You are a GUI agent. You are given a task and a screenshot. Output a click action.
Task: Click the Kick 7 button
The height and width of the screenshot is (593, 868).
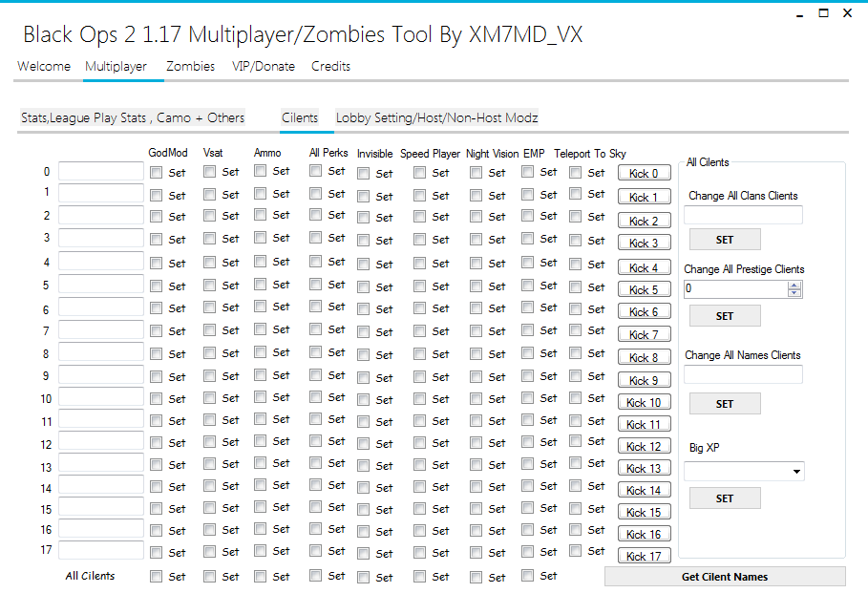pos(644,334)
